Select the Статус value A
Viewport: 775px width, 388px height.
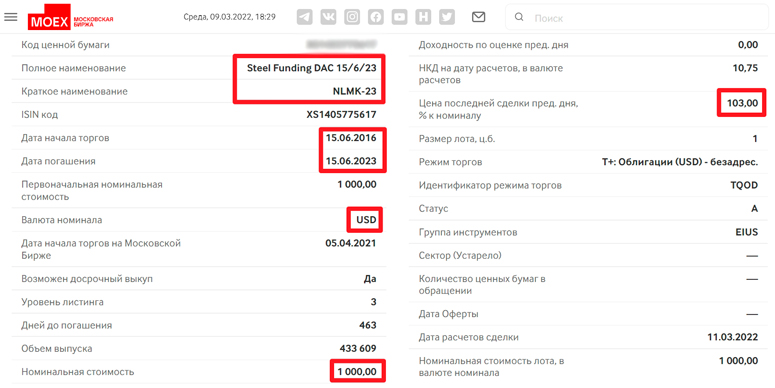click(755, 209)
